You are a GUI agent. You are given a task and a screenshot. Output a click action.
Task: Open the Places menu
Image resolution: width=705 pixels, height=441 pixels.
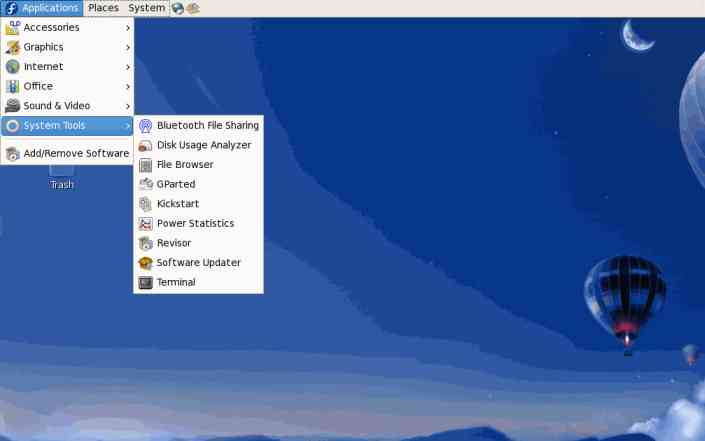[x=103, y=8]
